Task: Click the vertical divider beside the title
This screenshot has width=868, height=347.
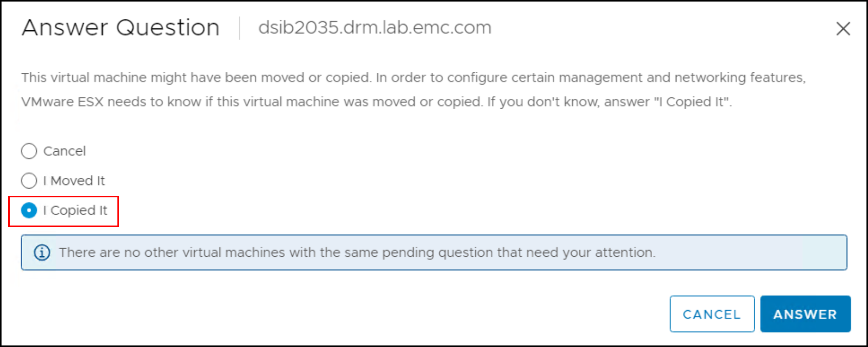Action: 239,28
